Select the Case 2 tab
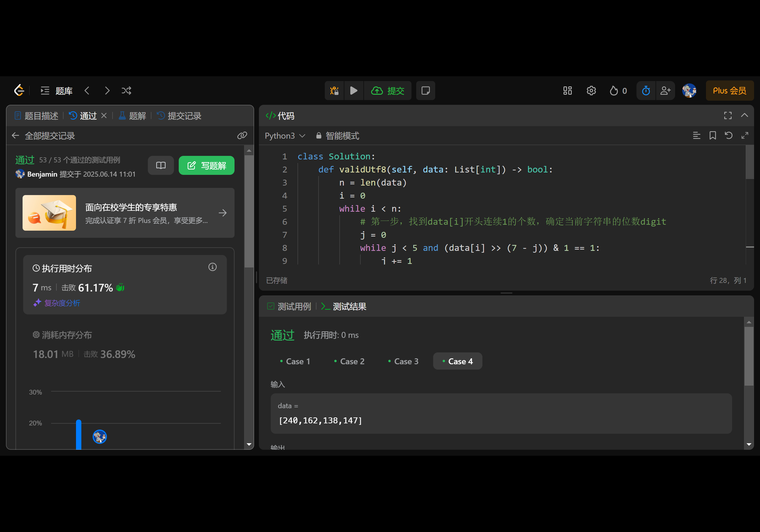 (x=349, y=361)
